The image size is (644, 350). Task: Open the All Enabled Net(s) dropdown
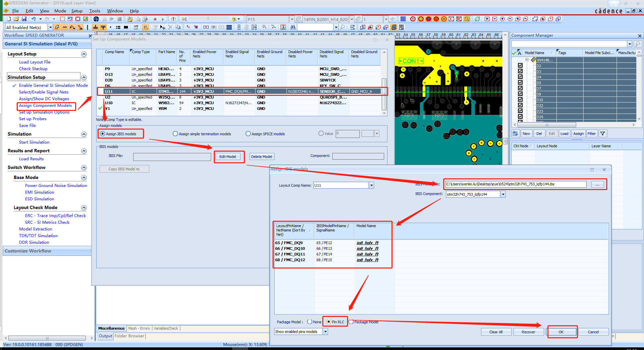(50, 27)
